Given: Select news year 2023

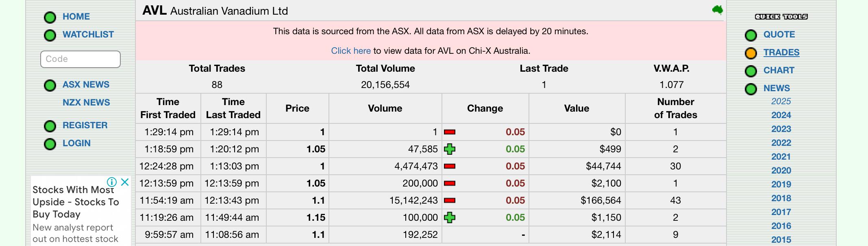Looking at the screenshot, I should click(x=781, y=129).
